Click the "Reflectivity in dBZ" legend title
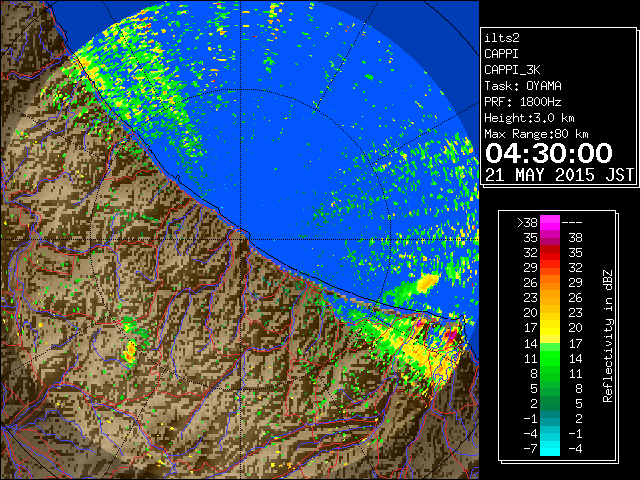 pyautogui.click(x=608, y=336)
